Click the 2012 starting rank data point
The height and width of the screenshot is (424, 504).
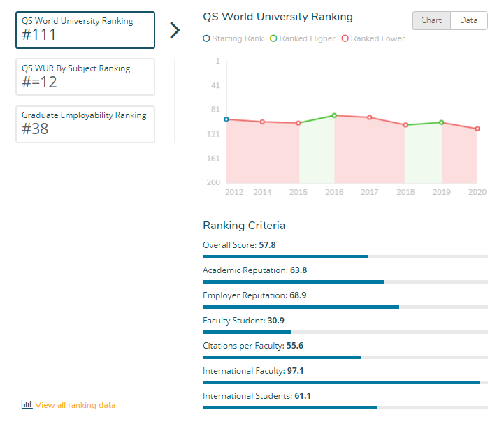pyautogui.click(x=226, y=119)
